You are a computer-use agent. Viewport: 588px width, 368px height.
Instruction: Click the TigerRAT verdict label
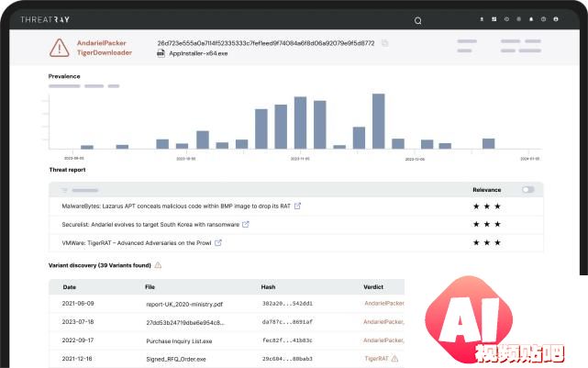click(376, 359)
